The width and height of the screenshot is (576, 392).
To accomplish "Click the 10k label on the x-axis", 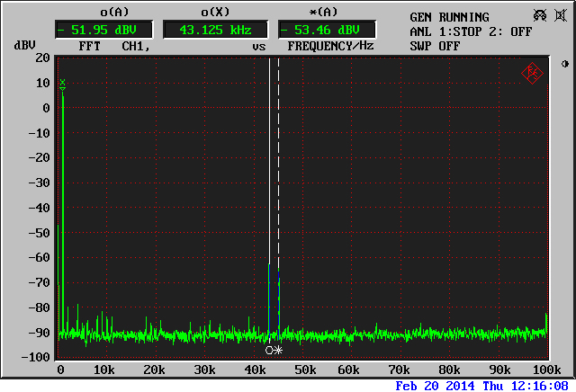I will coord(104,370).
